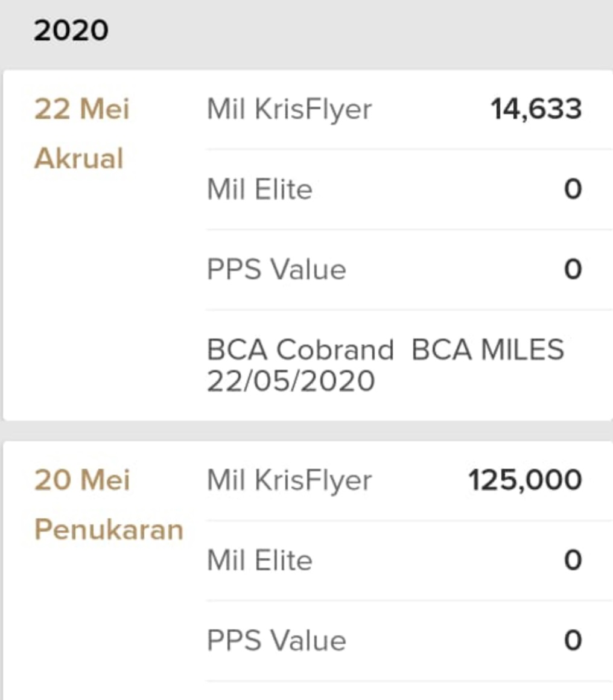613x700 pixels.
Task: Select the 2020 year header
Action: click(71, 30)
